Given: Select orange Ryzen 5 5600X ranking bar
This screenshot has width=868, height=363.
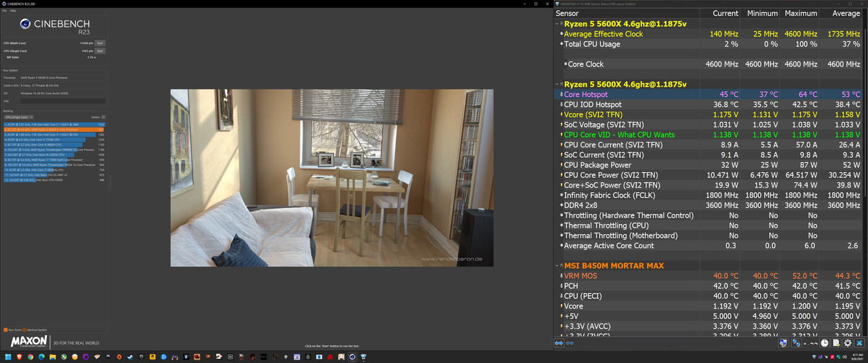Looking at the screenshot, I should [54, 129].
